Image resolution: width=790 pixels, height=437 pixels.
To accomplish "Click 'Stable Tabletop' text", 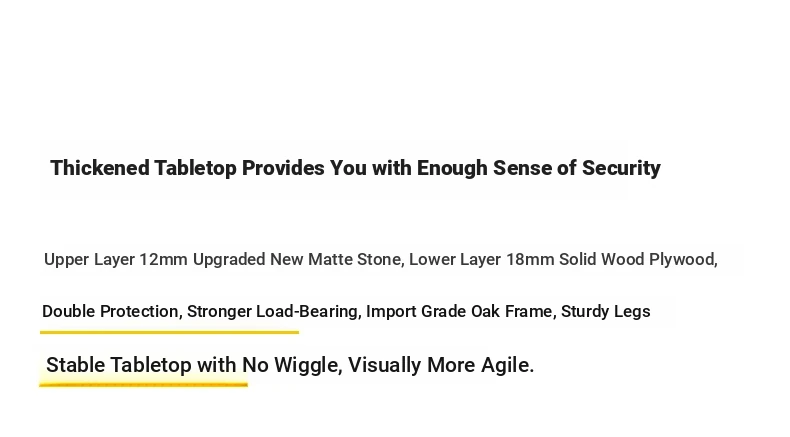I will tap(119, 365).
